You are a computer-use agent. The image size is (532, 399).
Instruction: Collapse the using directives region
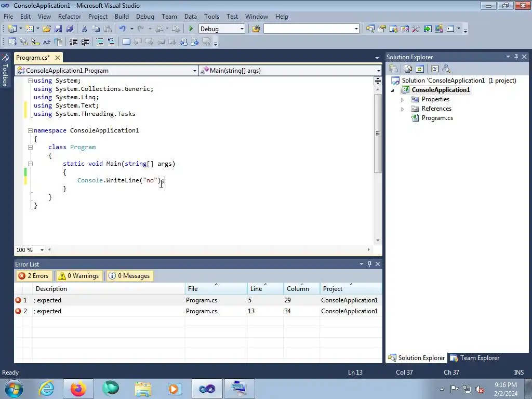[30, 81]
